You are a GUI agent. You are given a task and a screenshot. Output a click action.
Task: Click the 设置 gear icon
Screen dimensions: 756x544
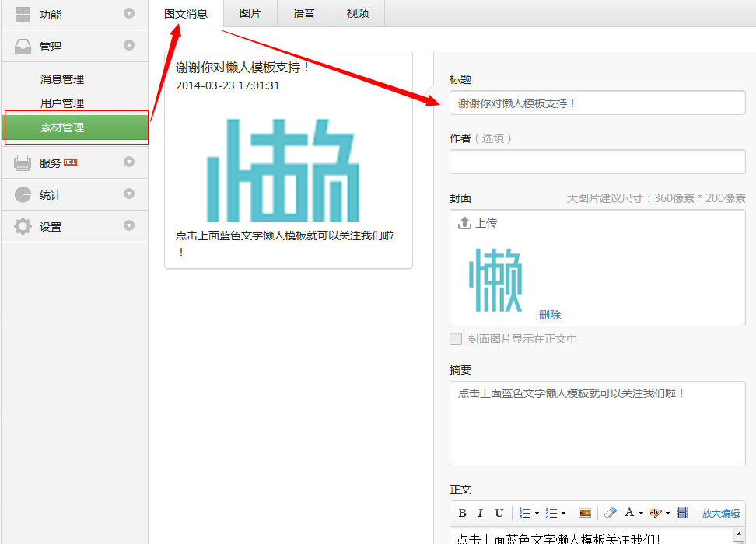[x=23, y=226]
